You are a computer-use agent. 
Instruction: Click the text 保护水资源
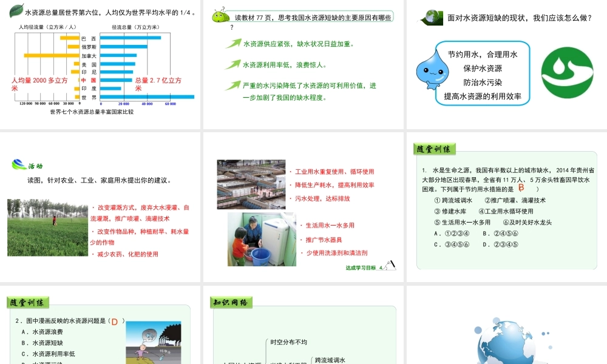483,69
